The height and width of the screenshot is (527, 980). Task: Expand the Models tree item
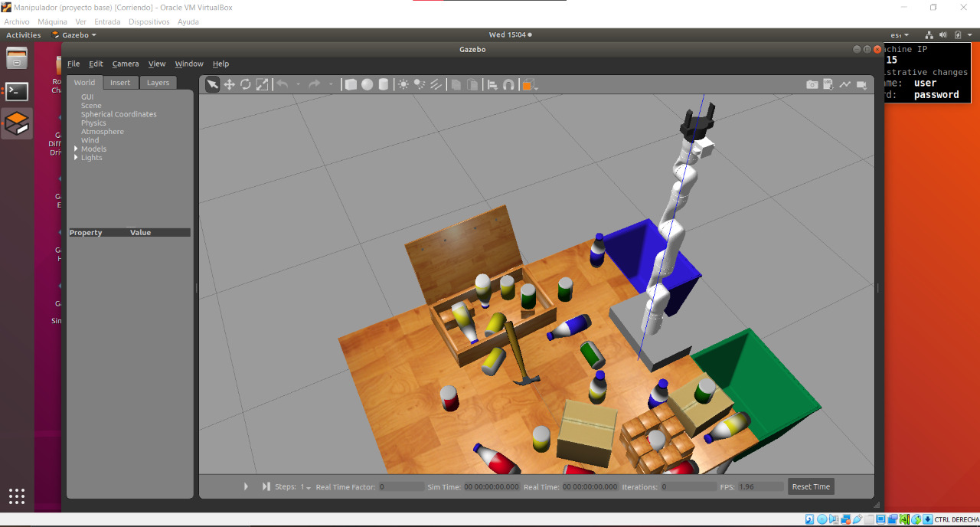click(x=76, y=149)
